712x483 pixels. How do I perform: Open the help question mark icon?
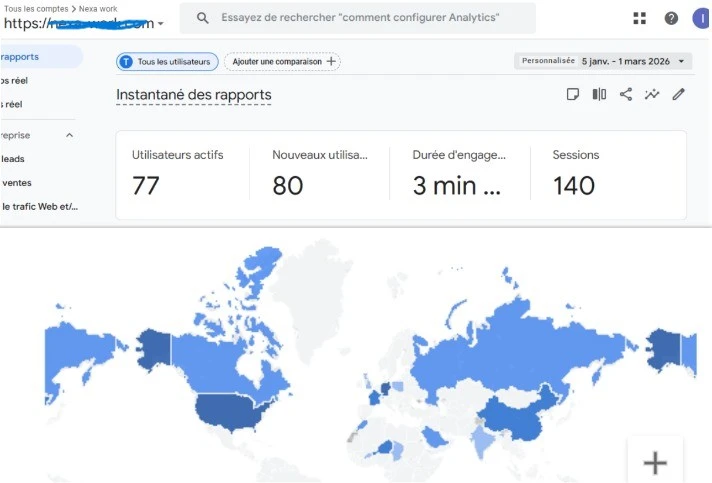point(671,18)
